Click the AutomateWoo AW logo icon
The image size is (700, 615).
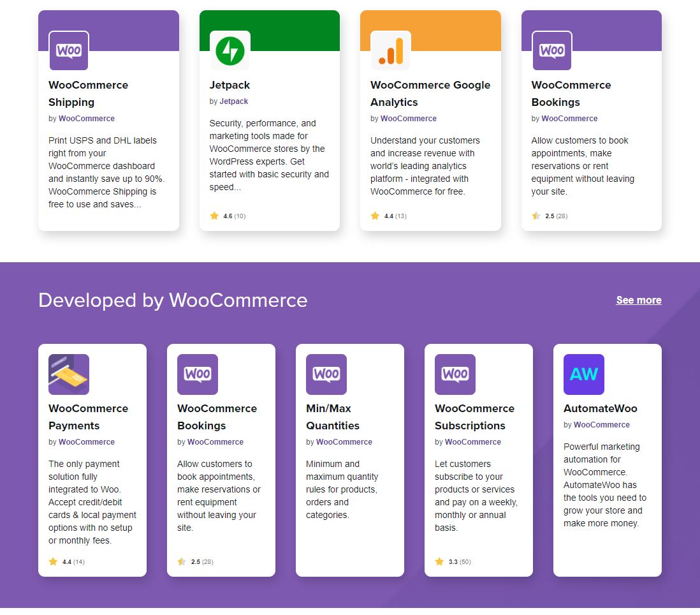click(584, 374)
